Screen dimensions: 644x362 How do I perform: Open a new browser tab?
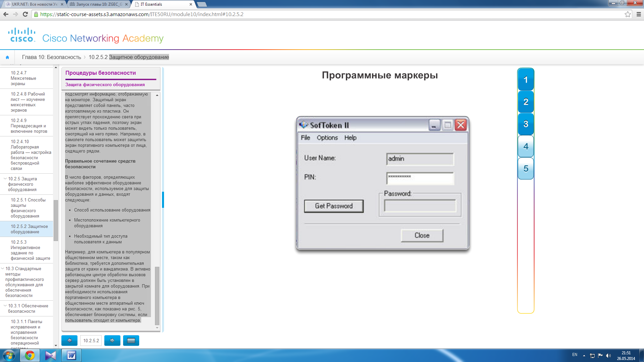point(202,4)
